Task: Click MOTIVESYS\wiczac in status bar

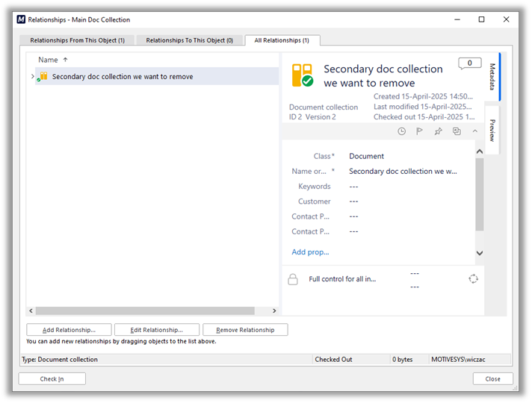Action: pyautogui.click(x=458, y=360)
